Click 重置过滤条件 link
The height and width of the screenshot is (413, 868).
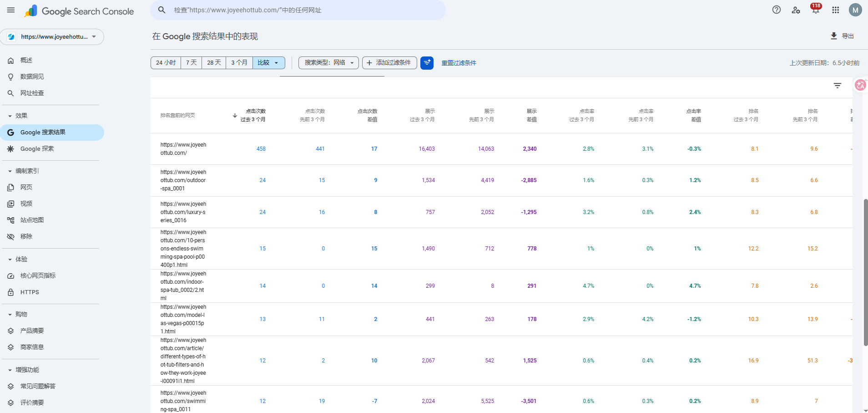[459, 63]
